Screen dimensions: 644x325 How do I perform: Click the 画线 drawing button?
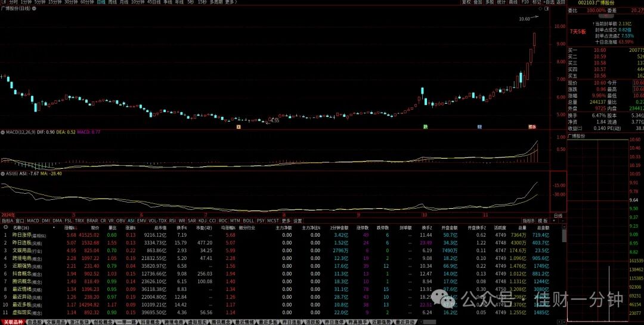pos(513,2)
